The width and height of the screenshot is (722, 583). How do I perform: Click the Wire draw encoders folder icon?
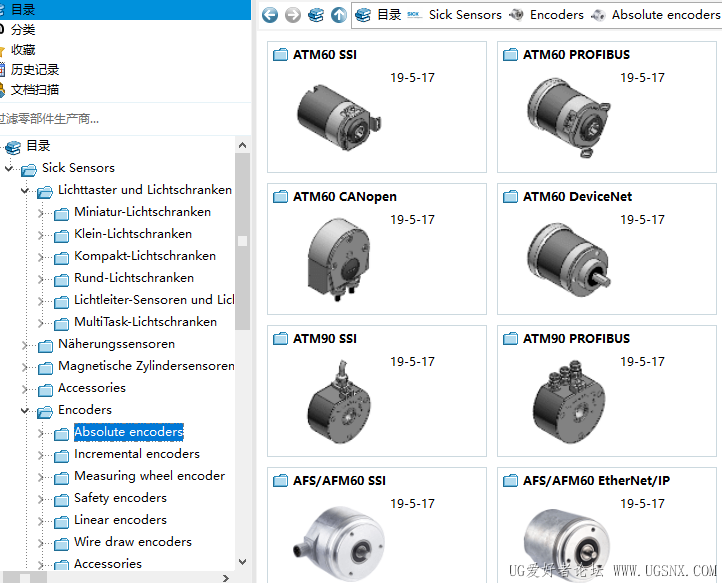[61, 544]
